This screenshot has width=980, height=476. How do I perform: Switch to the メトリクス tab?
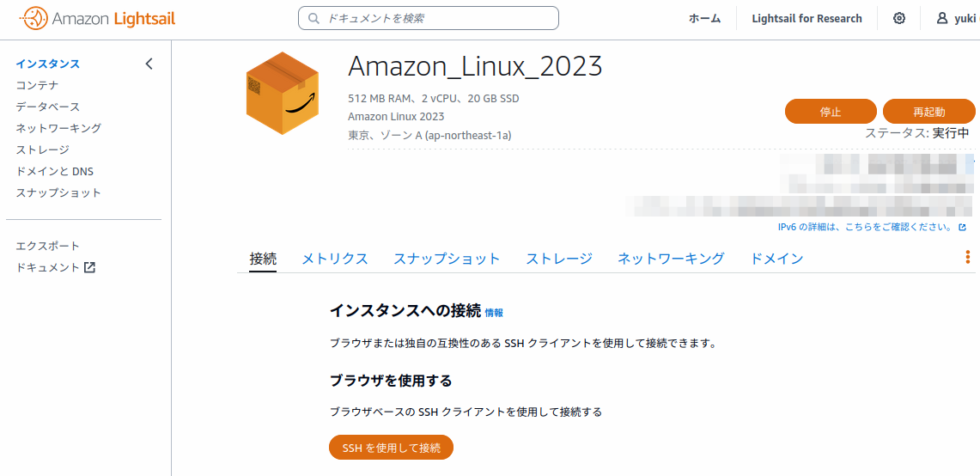point(334,259)
